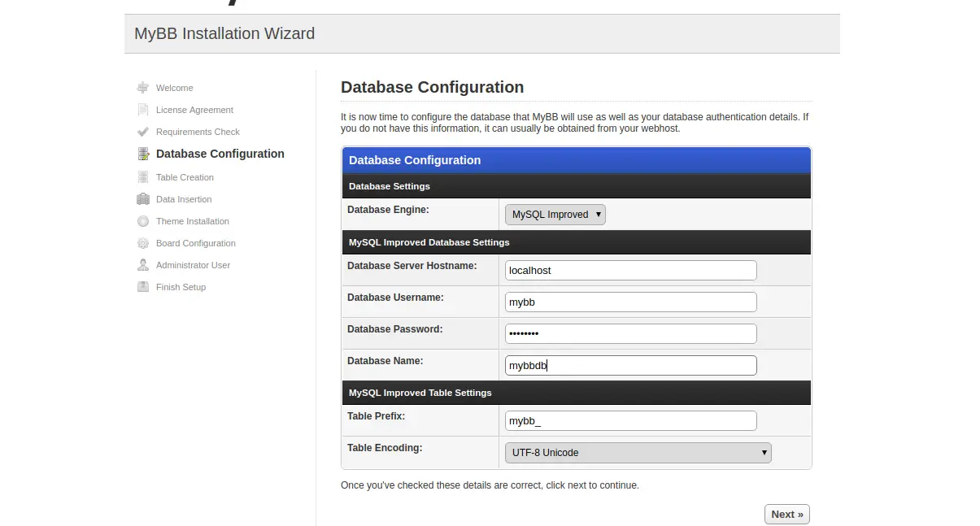Go to the Board Configuration step
Screen dimensions: 980x526
[196, 243]
